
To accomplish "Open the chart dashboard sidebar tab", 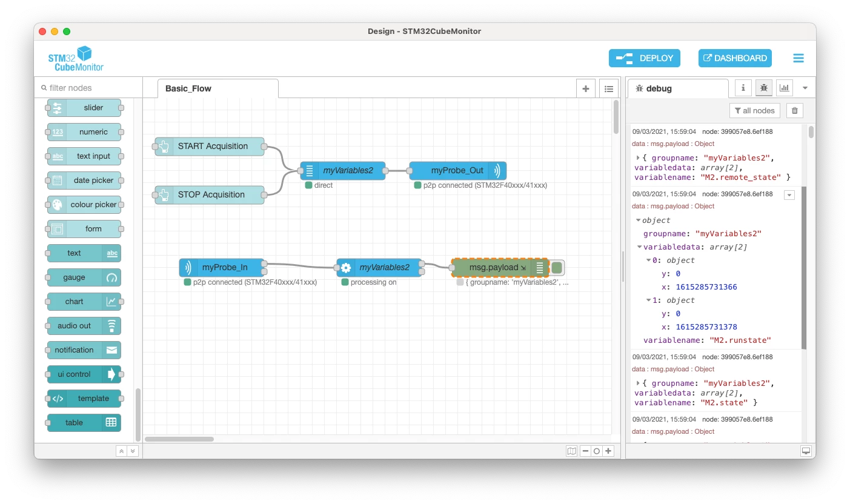I will pyautogui.click(x=785, y=88).
